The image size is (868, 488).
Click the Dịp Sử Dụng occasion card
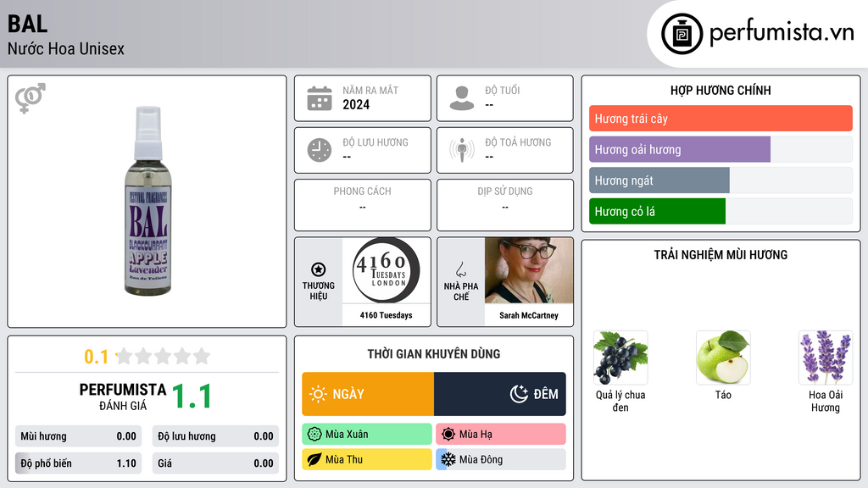[505, 205]
